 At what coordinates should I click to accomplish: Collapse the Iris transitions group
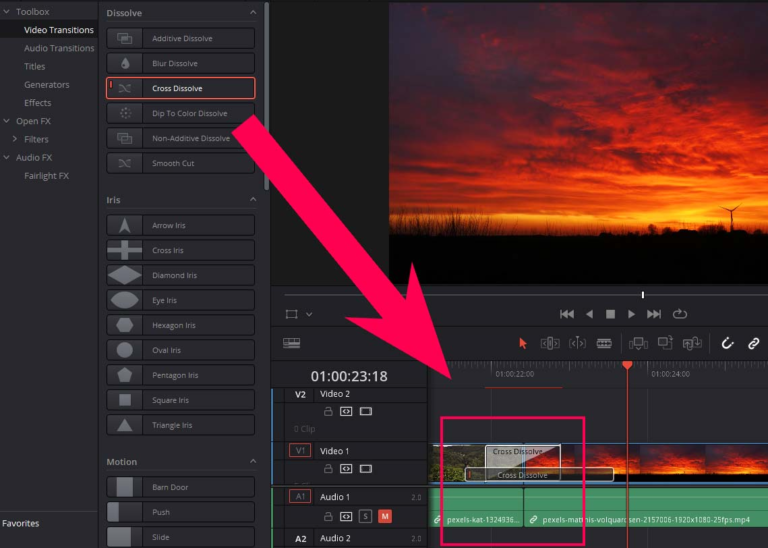[x=253, y=199]
